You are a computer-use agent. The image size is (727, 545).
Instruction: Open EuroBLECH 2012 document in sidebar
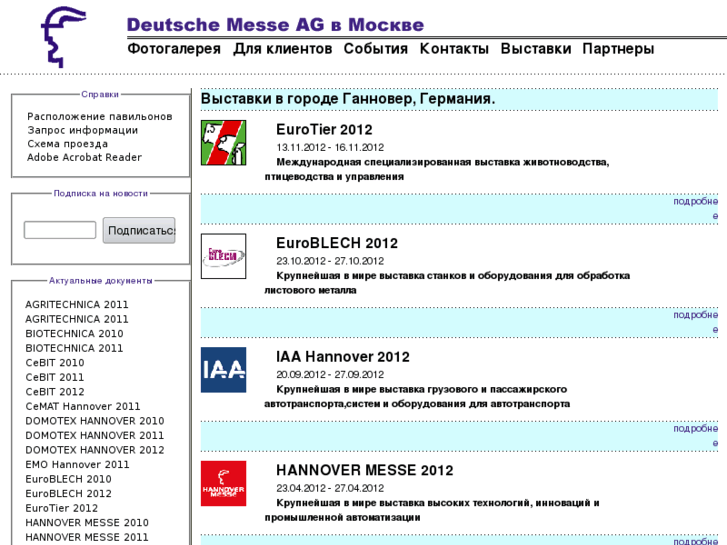coord(69,494)
